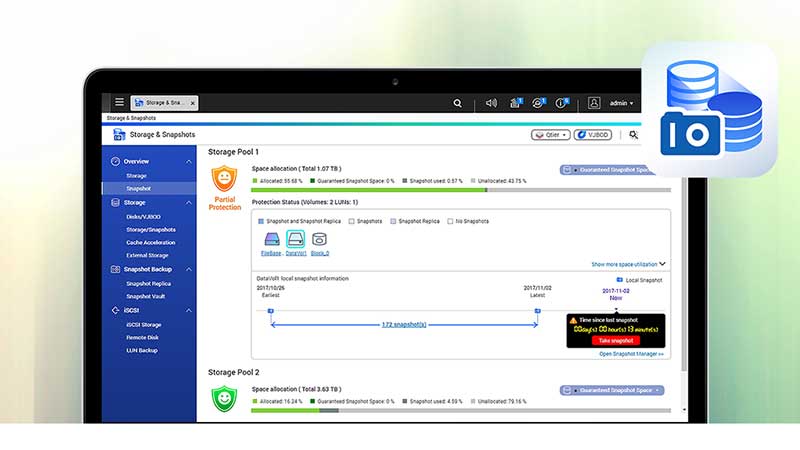Open event notifications info icon

[x=561, y=103]
